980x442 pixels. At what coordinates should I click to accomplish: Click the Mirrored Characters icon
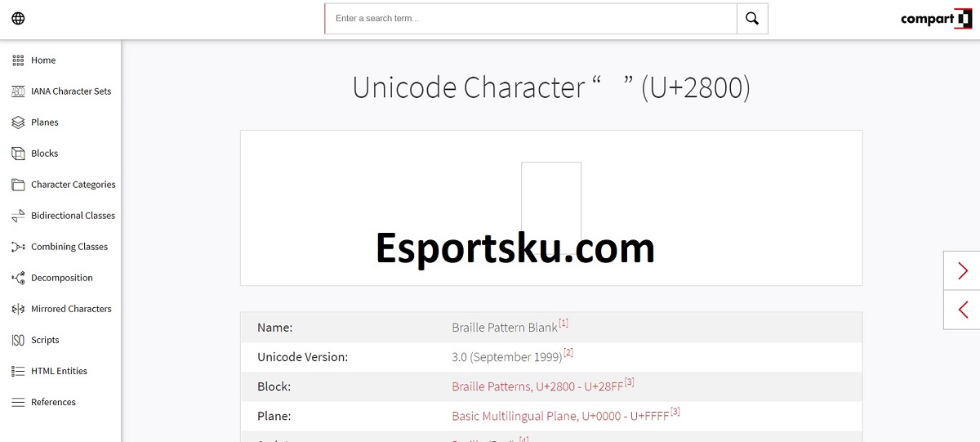point(18,309)
